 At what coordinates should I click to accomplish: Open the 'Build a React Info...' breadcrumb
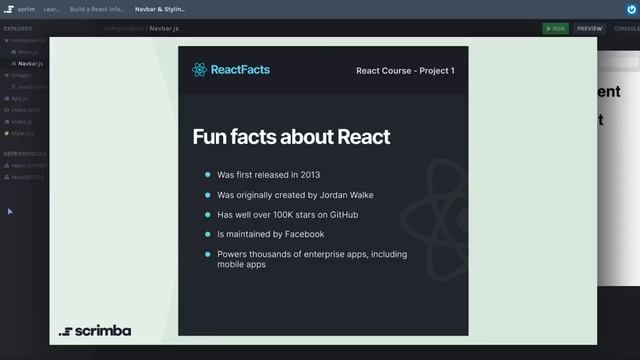pos(97,9)
